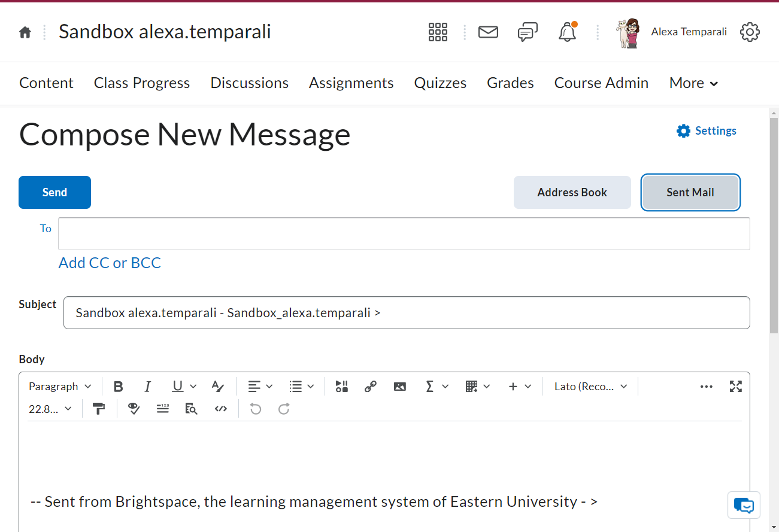Open the message alerts envelope icon
The width and height of the screenshot is (779, 532).
(488, 32)
